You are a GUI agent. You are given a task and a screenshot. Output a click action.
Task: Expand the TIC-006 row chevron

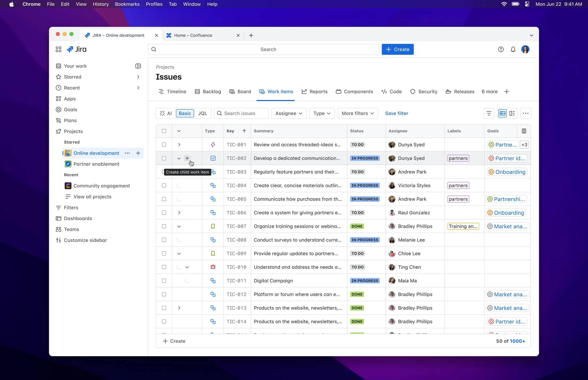click(179, 212)
